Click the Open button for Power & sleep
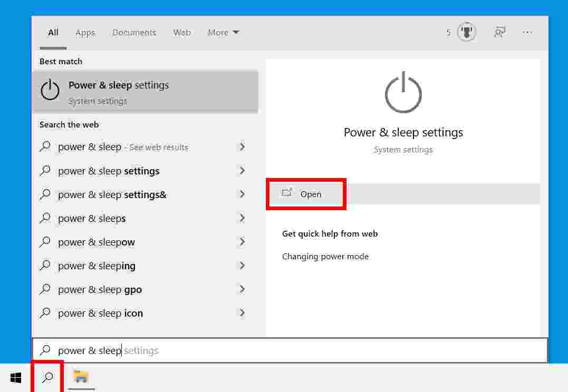Image resolution: width=568 pixels, height=392 pixels. click(x=306, y=194)
